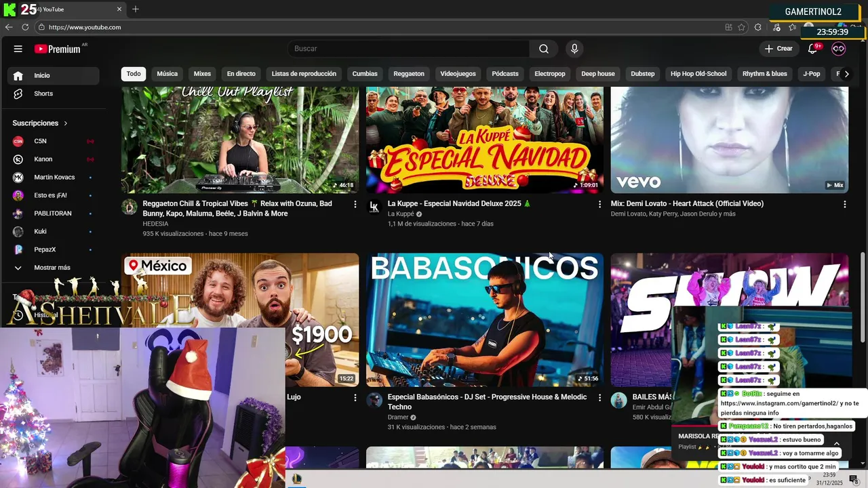The width and height of the screenshot is (868, 488).
Task: Open C5N subscription channel
Action: (x=53, y=141)
